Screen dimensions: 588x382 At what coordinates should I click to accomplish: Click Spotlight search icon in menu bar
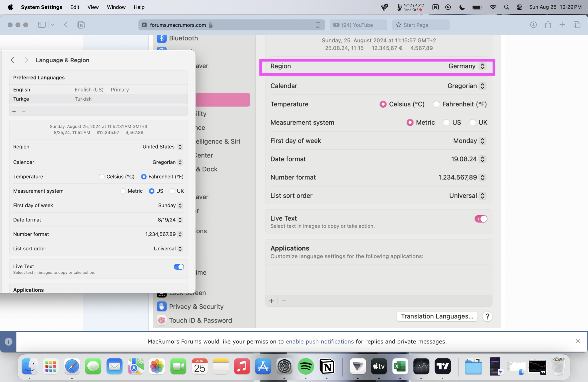506,7
